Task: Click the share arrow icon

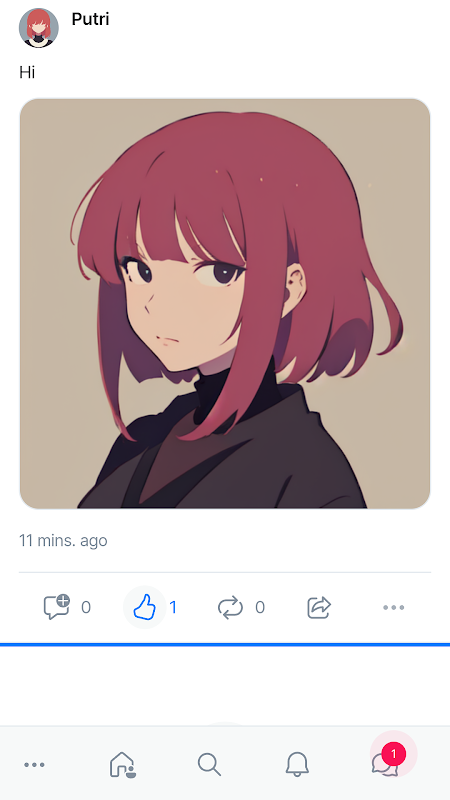Action: [319, 607]
